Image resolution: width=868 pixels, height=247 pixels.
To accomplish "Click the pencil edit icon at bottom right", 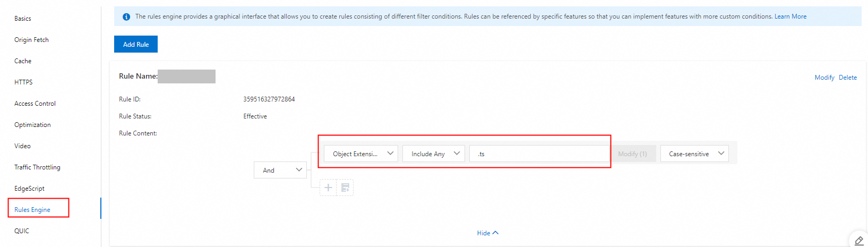I will 858,241.
